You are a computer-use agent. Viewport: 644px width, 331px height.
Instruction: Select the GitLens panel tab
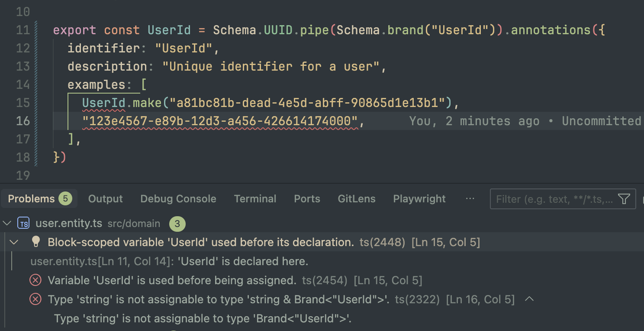point(357,199)
